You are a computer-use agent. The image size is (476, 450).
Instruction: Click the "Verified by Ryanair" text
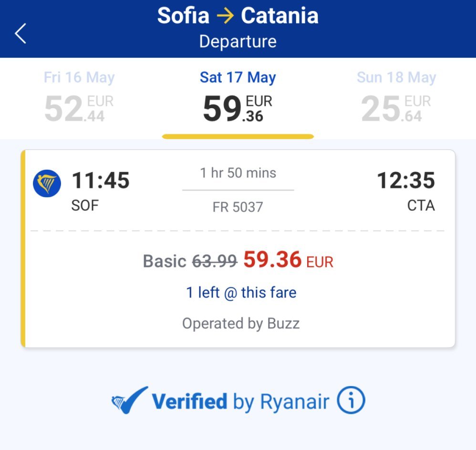click(x=240, y=401)
